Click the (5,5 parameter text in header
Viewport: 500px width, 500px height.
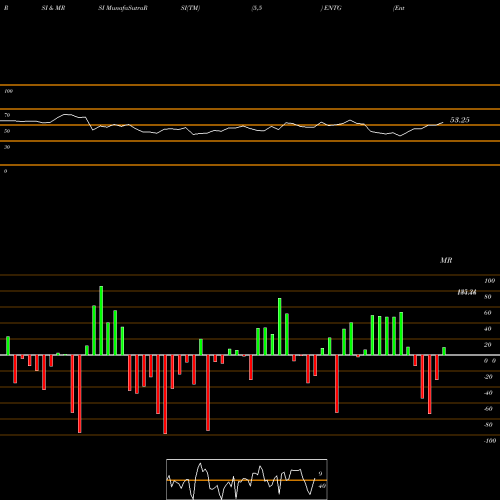(257, 8)
